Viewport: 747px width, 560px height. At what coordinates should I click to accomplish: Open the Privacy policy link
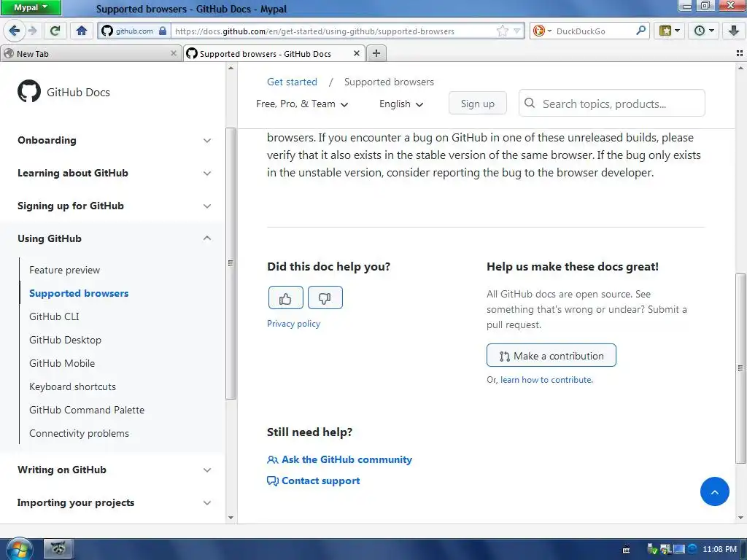click(x=293, y=324)
